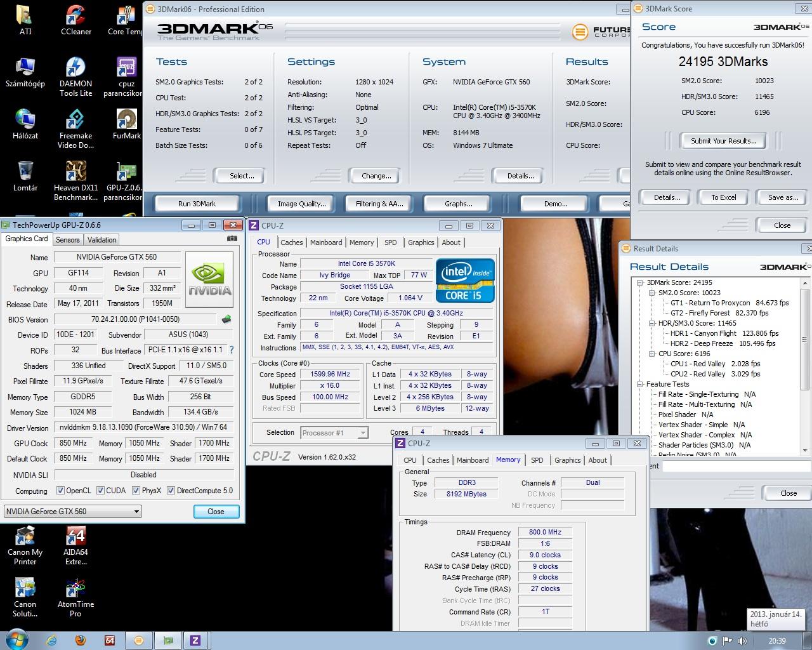Click the Graphs button in 3DMark06
812x650 pixels.
(459, 204)
